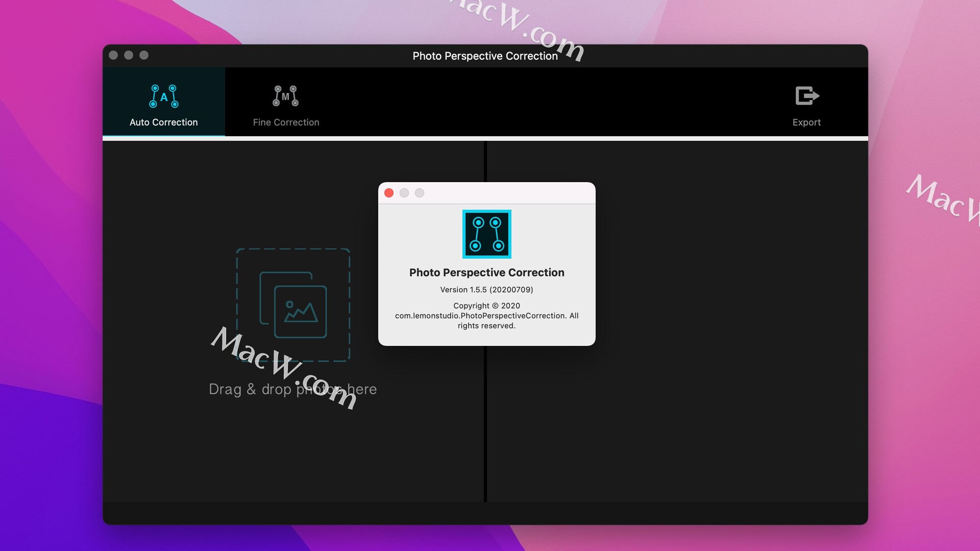Click the About dialog's grayed minimize button
Viewport: 980px width, 551px height.
(404, 193)
